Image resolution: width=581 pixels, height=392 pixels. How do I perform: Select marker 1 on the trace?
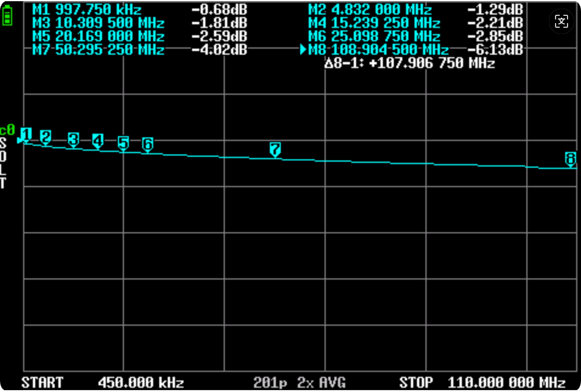tap(26, 134)
